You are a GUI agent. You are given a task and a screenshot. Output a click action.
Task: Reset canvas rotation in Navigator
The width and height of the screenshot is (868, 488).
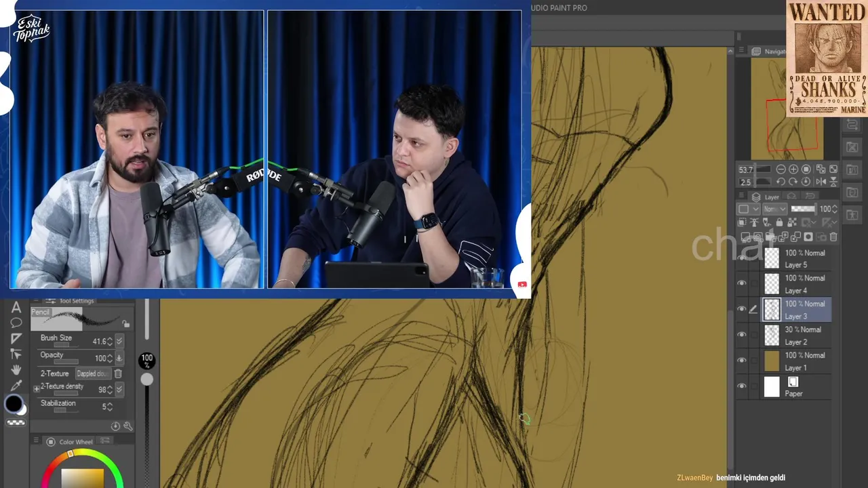click(x=806, y=182)
